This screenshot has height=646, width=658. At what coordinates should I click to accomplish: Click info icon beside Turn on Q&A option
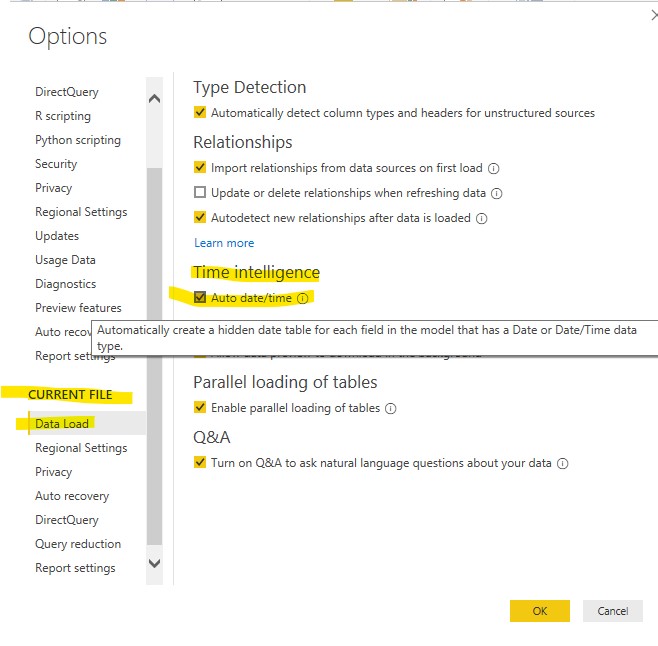[562, 463]
